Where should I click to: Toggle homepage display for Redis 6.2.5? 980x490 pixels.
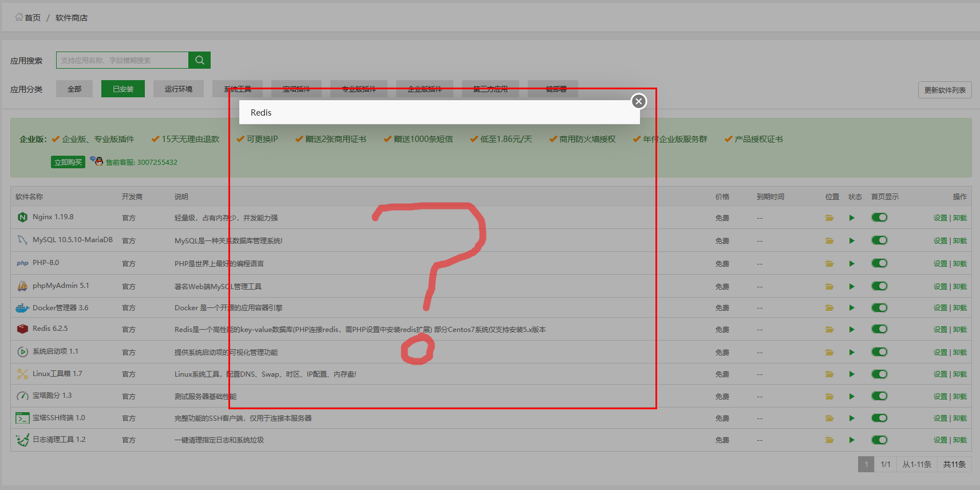click(x=879, y=329)
